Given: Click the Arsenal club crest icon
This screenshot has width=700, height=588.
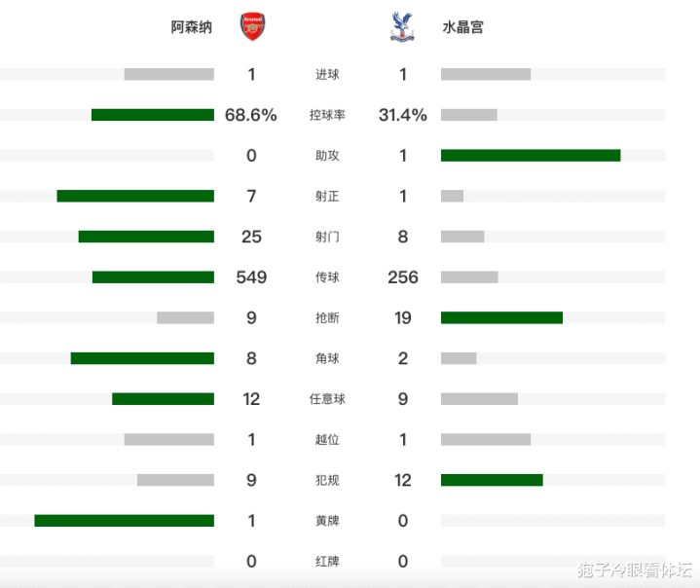Looking at the screenshot, I should [252, 26].
